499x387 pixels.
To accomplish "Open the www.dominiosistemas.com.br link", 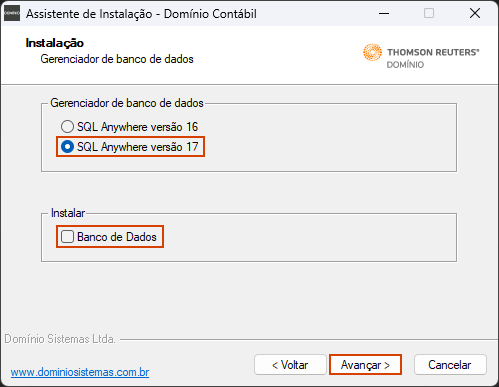I will (x=80, y=372).
